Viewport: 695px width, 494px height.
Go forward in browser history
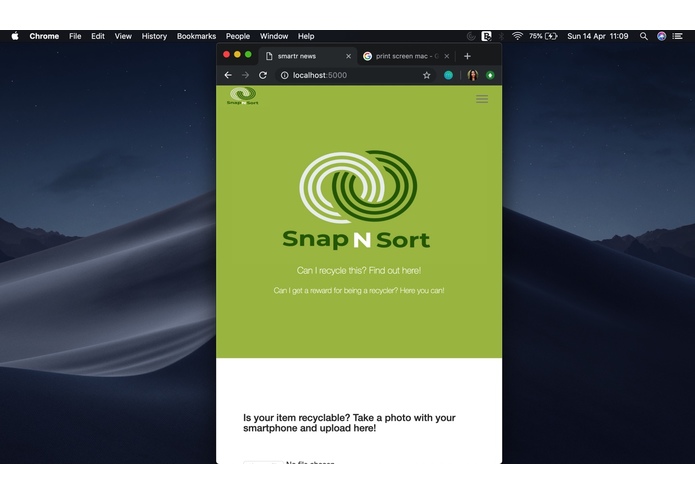245,75
